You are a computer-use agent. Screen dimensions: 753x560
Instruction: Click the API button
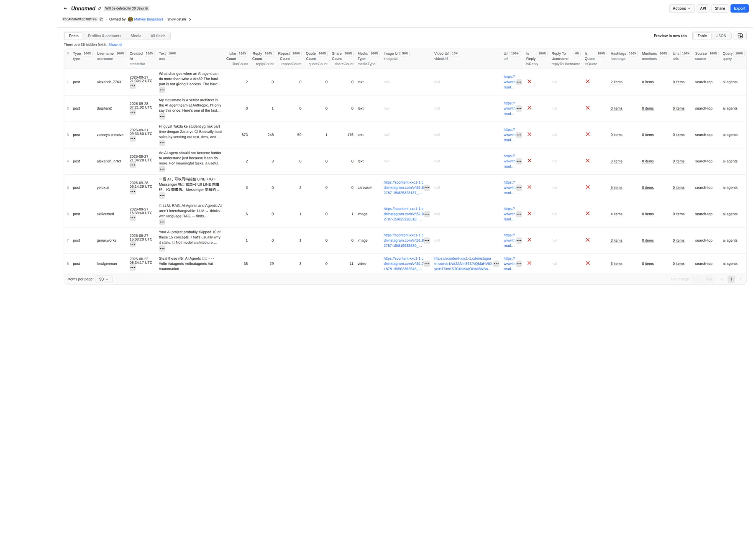(703, 8)
